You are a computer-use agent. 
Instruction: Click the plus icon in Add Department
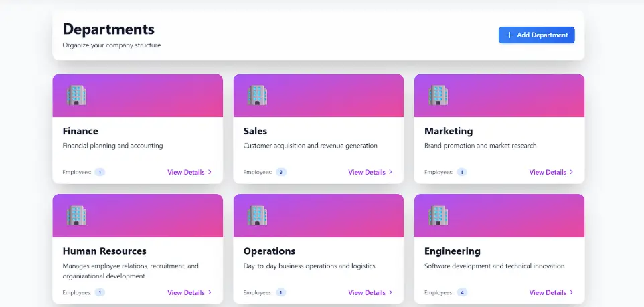pos(509,35)
